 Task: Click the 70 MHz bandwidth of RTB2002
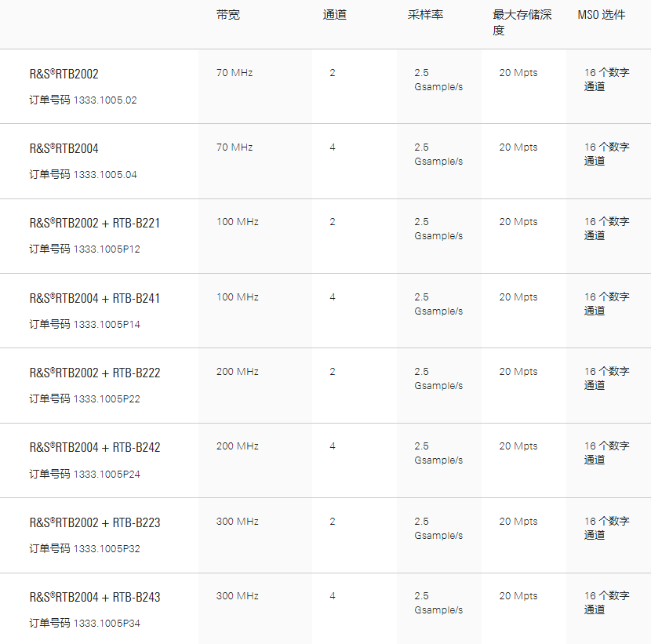235,73
